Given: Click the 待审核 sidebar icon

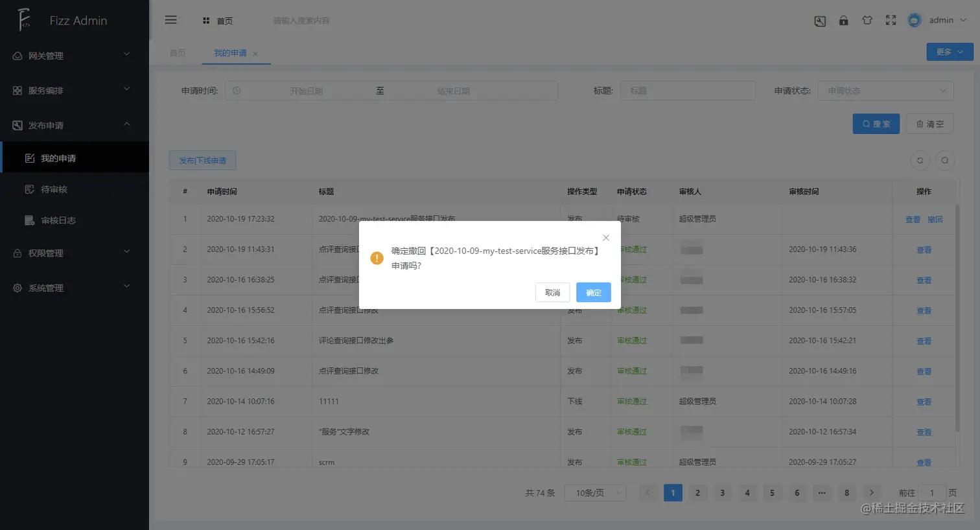Looking at the screenshot, I should pyautogui.click(x=30, y=189).
